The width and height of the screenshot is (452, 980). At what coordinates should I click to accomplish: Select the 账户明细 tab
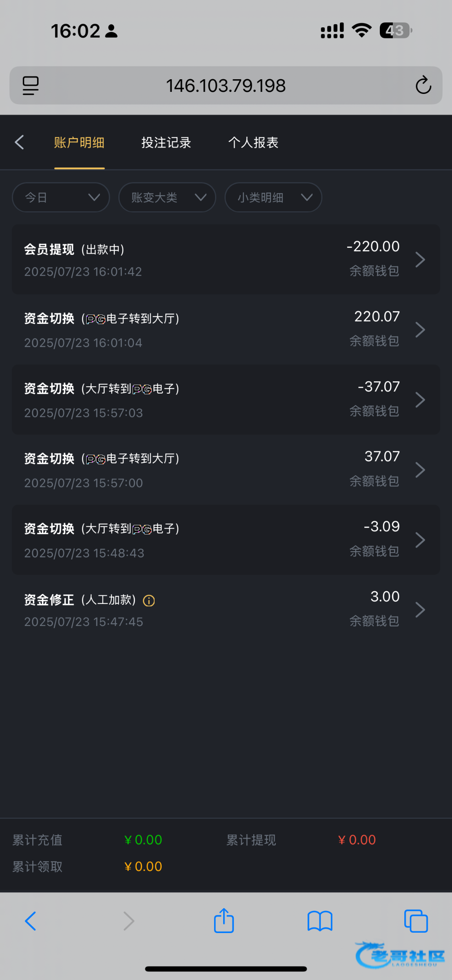click(79, 143)
